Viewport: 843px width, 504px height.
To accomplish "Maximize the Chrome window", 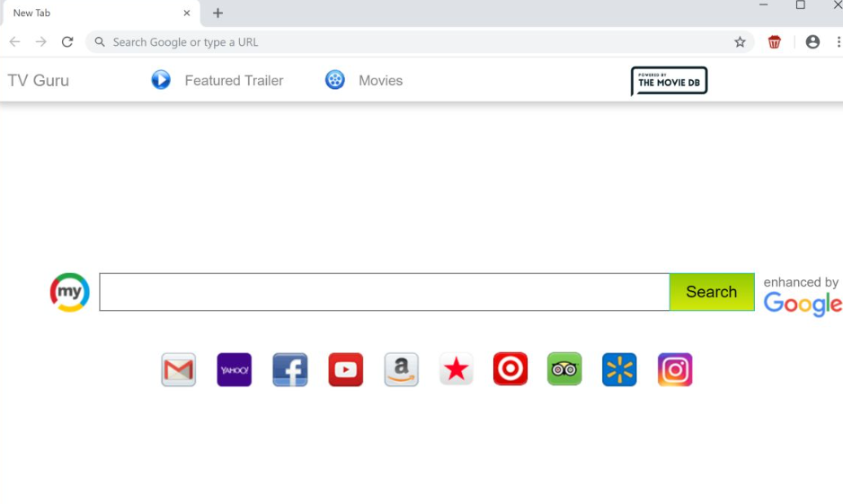I will (801, 4).
